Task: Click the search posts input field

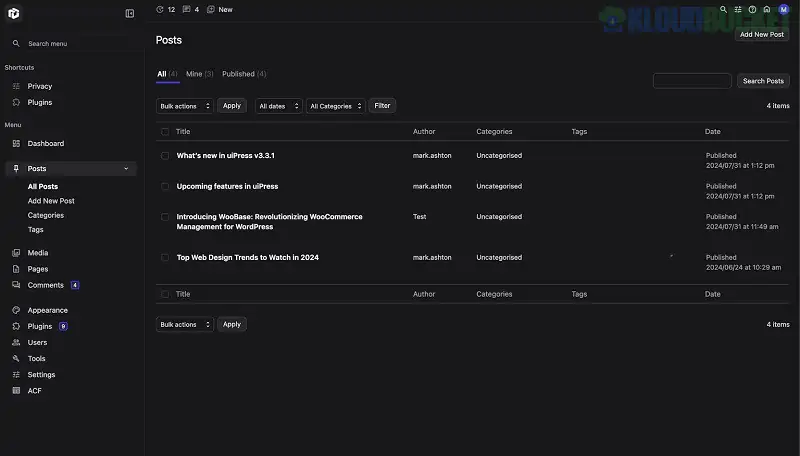Action: point(691,81)
